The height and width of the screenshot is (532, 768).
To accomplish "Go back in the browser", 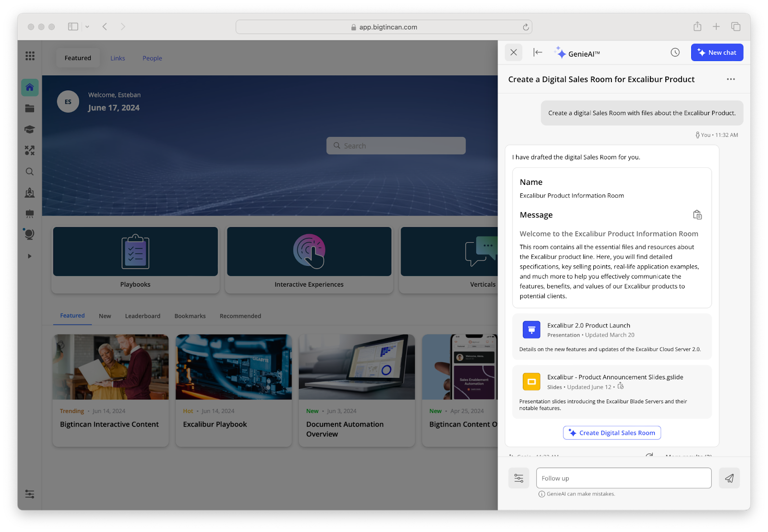I will point(105,27).
